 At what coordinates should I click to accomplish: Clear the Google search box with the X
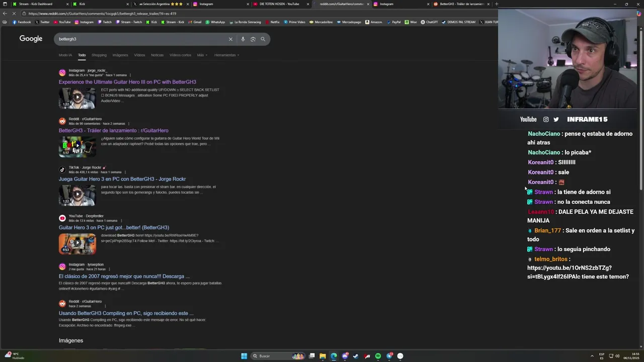click(x=230, y=39)
